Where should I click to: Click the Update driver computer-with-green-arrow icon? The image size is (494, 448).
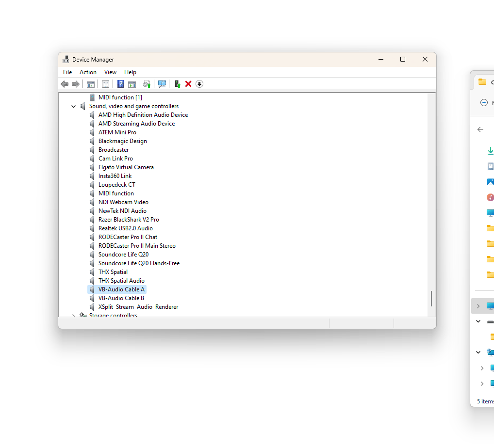pyautogui.click(x=178, y=84)
